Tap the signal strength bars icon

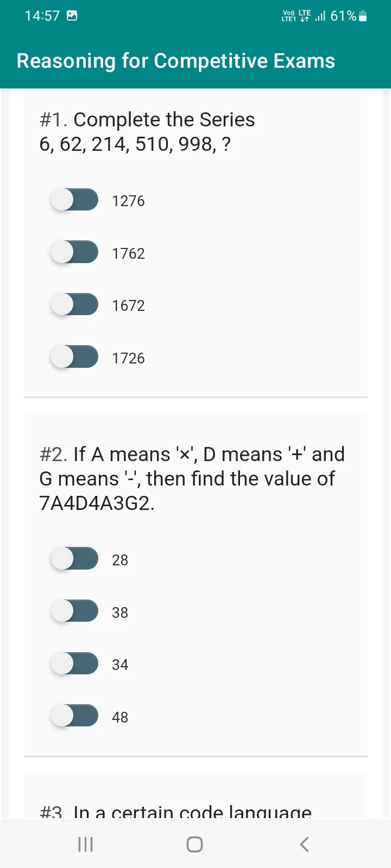pyautogui.click(x=320, y=16)
